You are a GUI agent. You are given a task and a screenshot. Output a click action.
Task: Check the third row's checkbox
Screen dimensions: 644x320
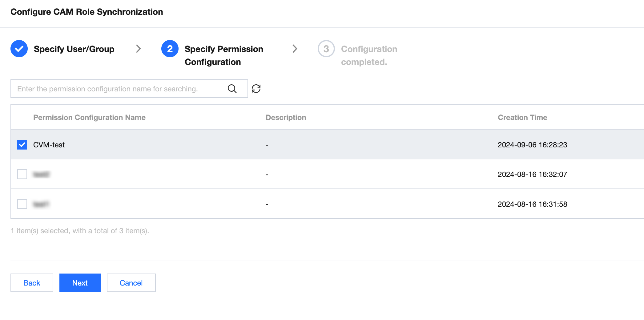coord(22,204)
